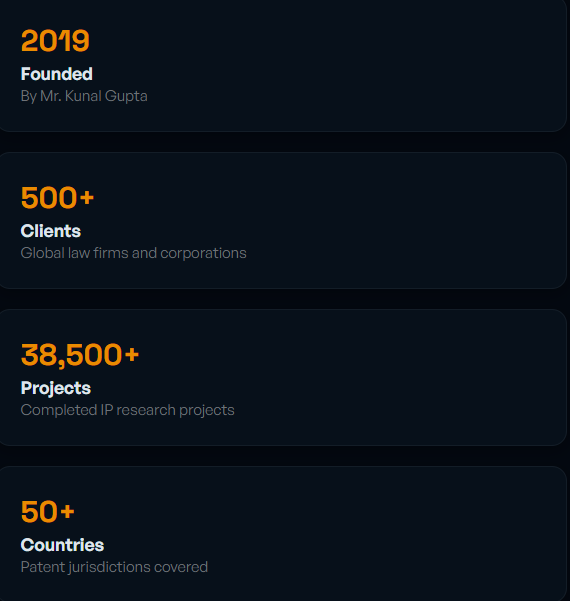Click empty space inside the Clients card
Viewport: 570px width, 601px height.
click(x=383, y=220)
